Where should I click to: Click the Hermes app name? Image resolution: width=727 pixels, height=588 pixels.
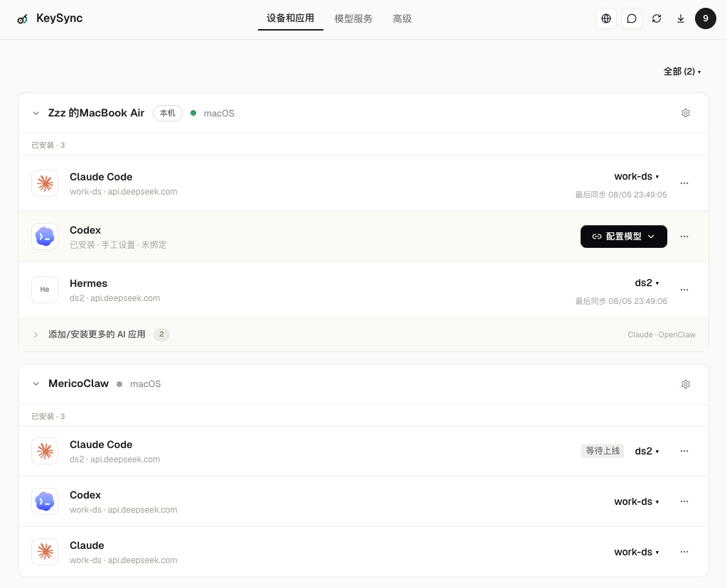pyautogui.click(x=89, y=283)
